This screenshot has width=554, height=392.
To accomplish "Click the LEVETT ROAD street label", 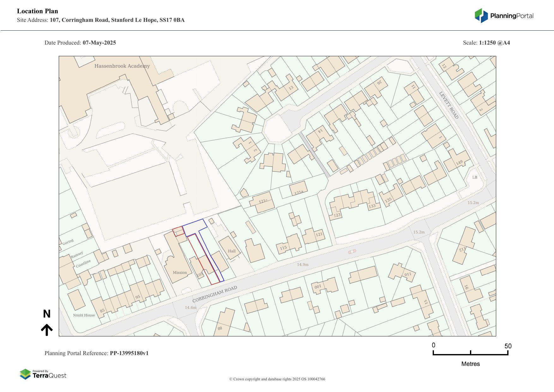I will 449,105.
